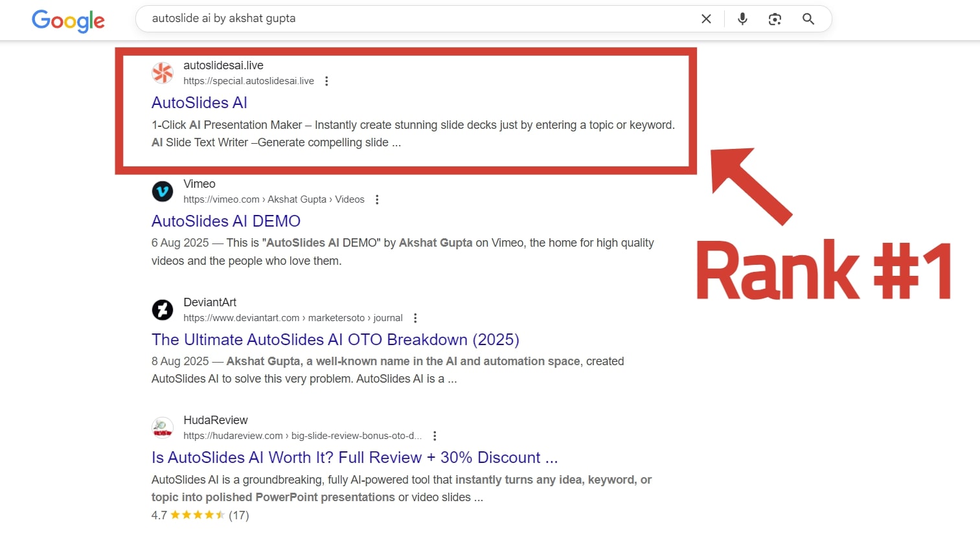Screen dimensions: 980x551
Task: Open search by image lens icon
Action: tap(775, 19)
